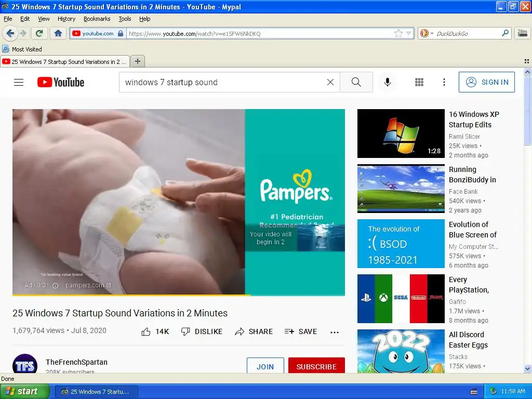Reload the page with refresh icon
532x399 pixels.
(x=39, y=33)
